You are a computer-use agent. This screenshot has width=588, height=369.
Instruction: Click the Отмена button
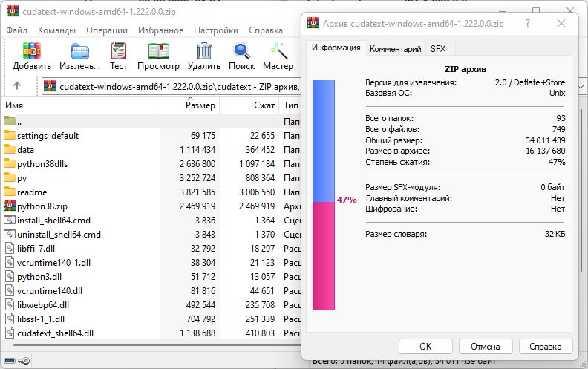pyautogui.click(x=486, y=347)
